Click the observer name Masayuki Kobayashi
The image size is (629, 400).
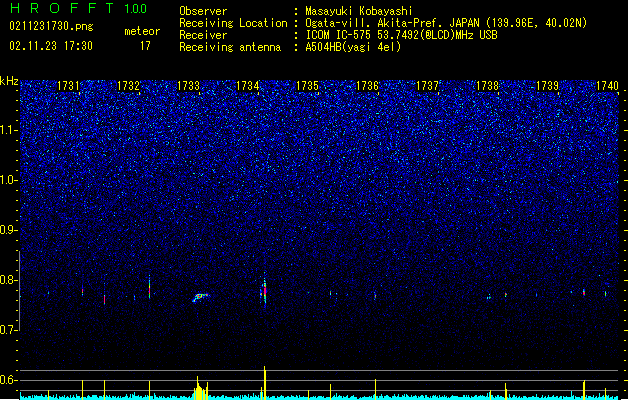359,11
